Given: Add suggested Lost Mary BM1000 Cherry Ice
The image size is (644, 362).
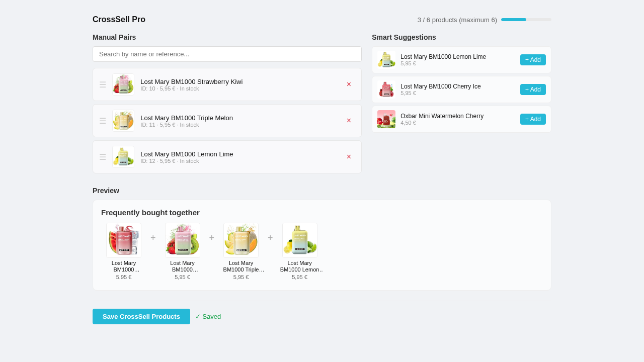Looking at the screenshot, I should click(533, 89).
